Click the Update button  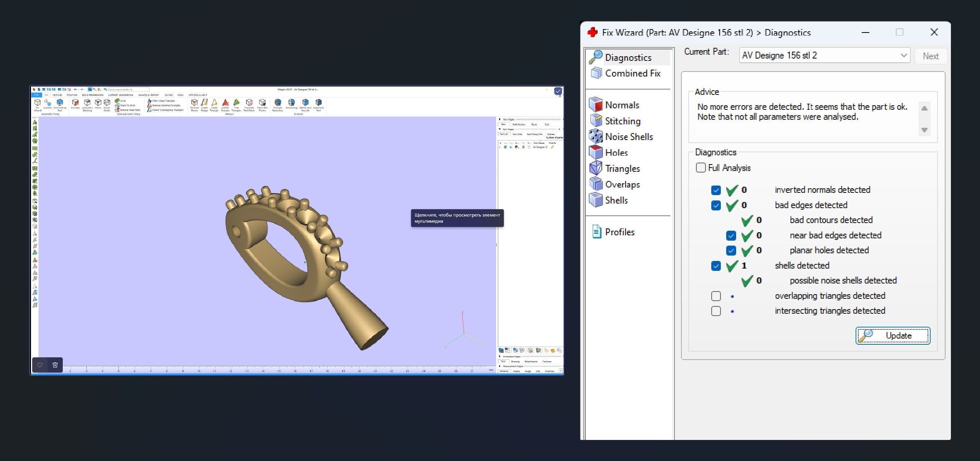893,336
